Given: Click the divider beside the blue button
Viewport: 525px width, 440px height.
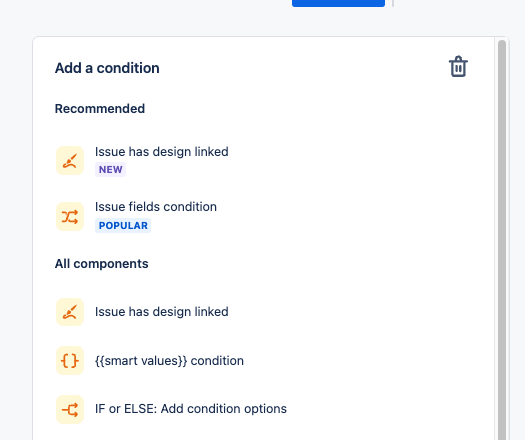Looking at the screenshot, I should pos(393,3).
